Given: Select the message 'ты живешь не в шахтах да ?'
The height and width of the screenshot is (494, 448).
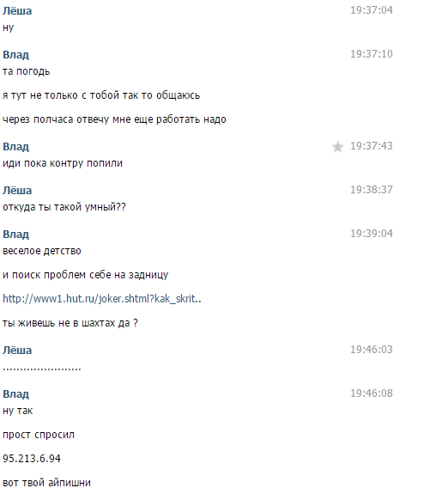Looking at the screenshot, I should click(70, 323).
